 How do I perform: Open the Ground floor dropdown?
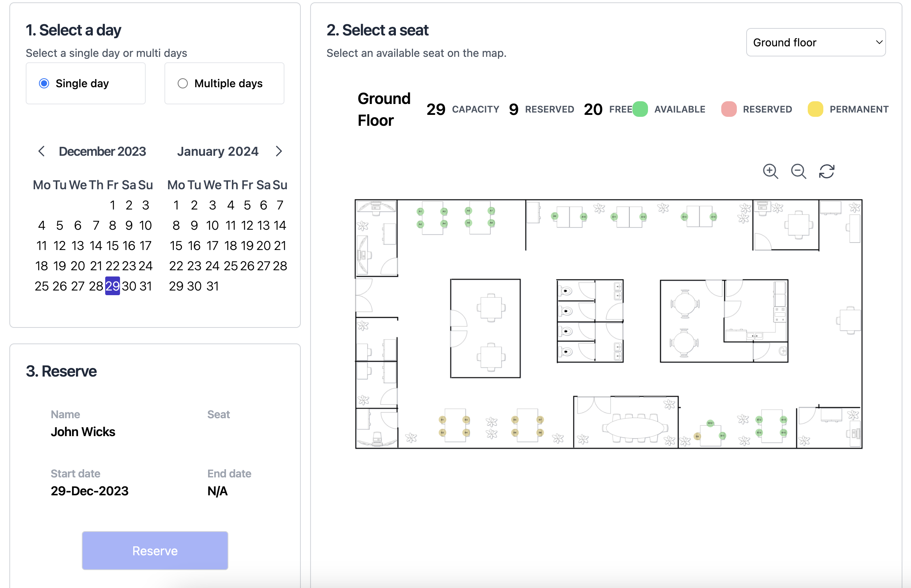(815, 42)
